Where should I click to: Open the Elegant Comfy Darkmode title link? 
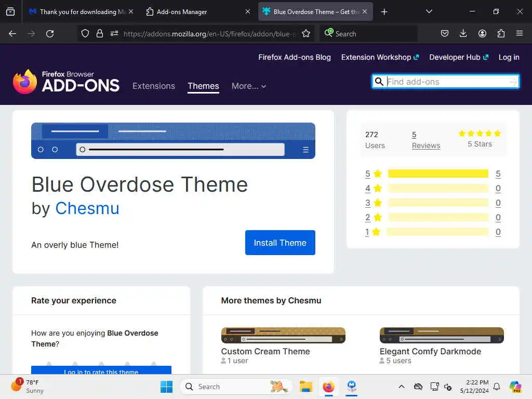[x=430, y=352]
